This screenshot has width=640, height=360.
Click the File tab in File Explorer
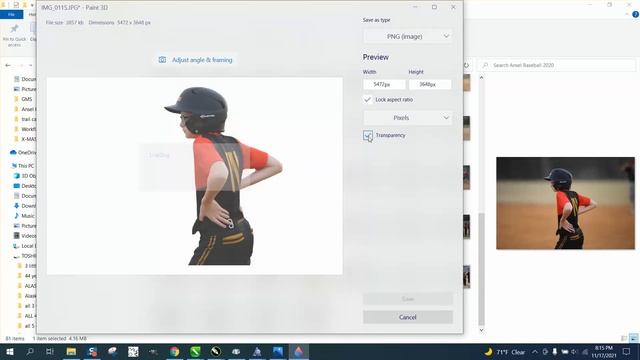pyautogui.click(x=11, y=15)
